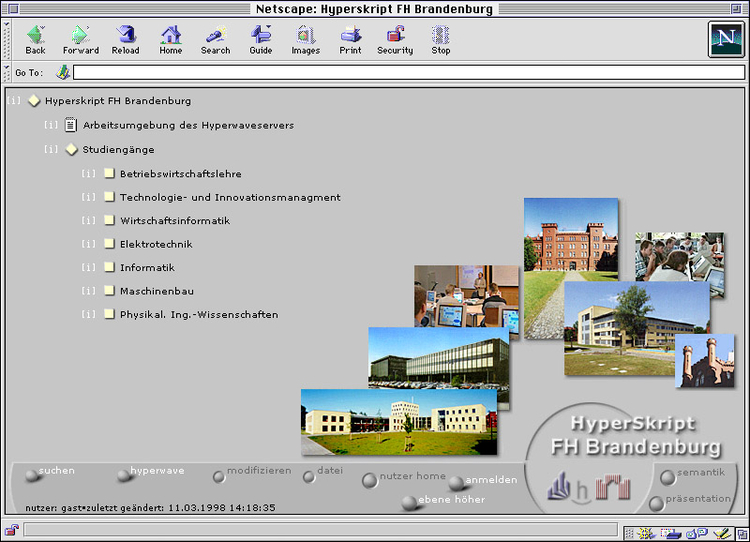Open the Informatik link
Screen dimensions: 750x542
point(147,267)
